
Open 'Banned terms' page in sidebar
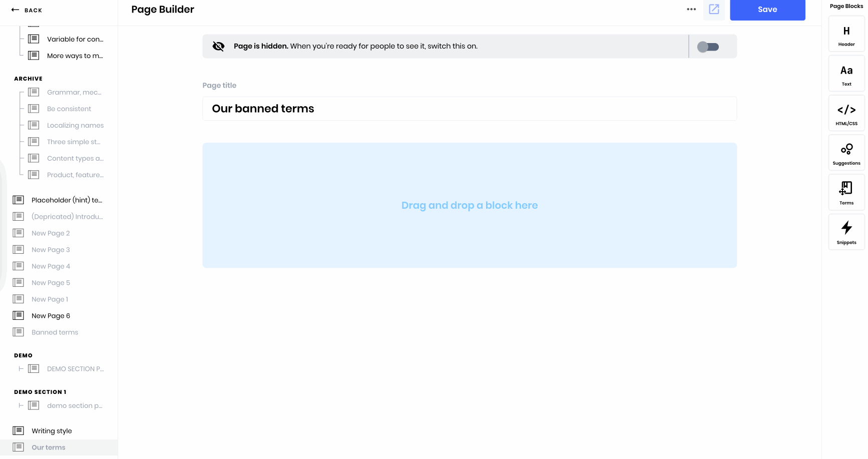[x=55, y=332]
